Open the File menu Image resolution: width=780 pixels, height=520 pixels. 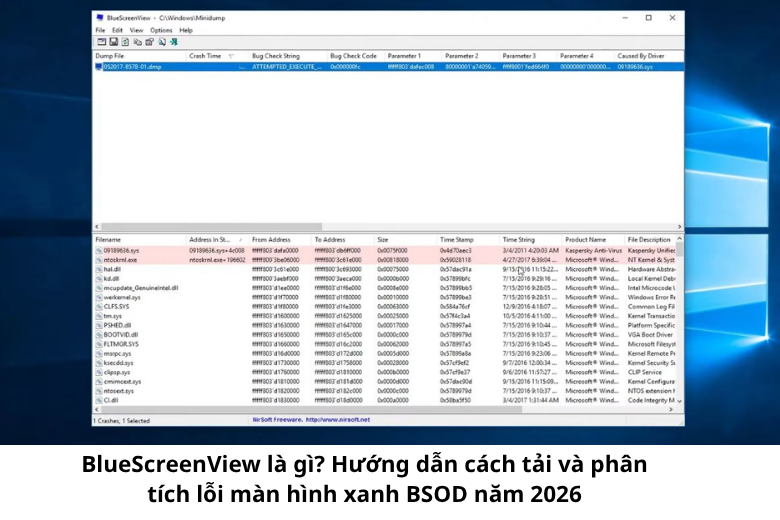point(100,30)
